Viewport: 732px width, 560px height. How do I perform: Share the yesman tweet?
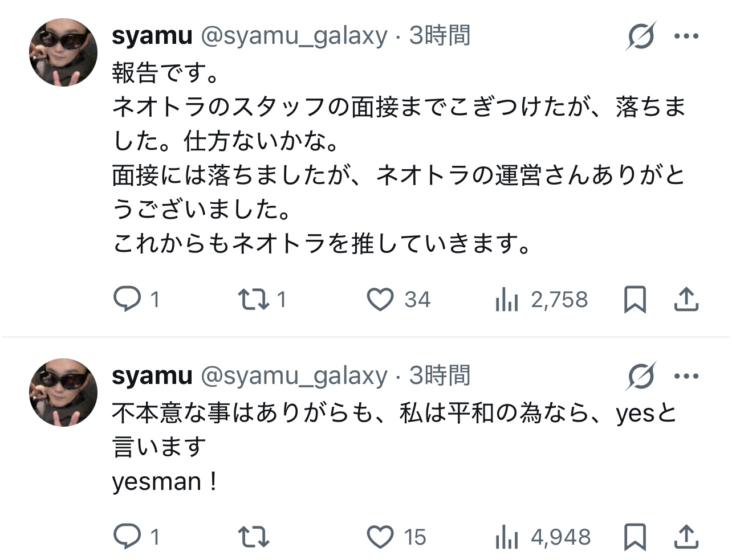point(686,537)
